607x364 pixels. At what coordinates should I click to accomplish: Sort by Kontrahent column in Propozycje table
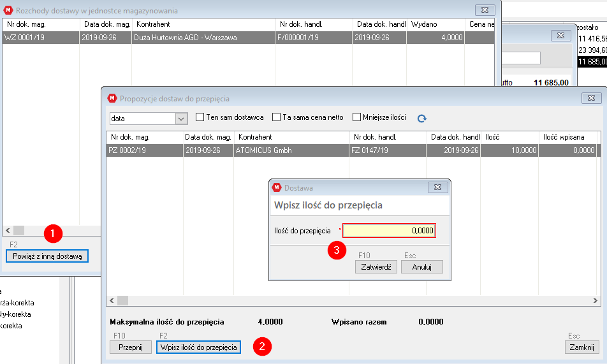pyautogui.click(x=291, y=137)
